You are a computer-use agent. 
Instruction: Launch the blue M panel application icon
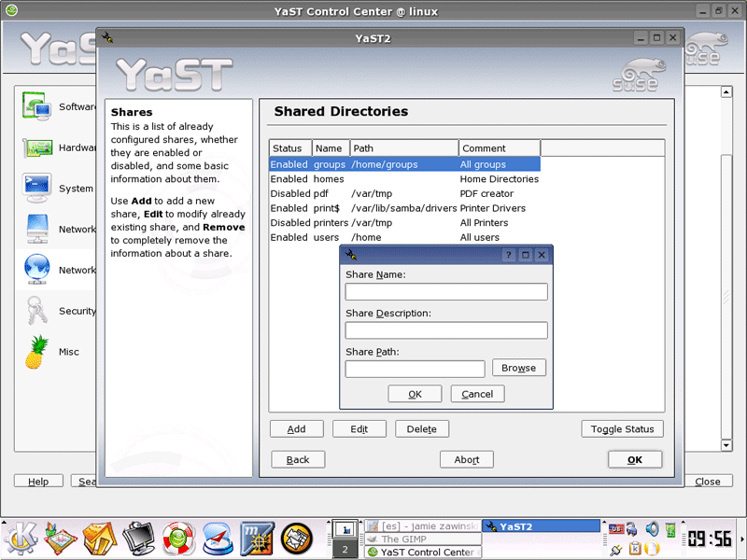[258, 539]
